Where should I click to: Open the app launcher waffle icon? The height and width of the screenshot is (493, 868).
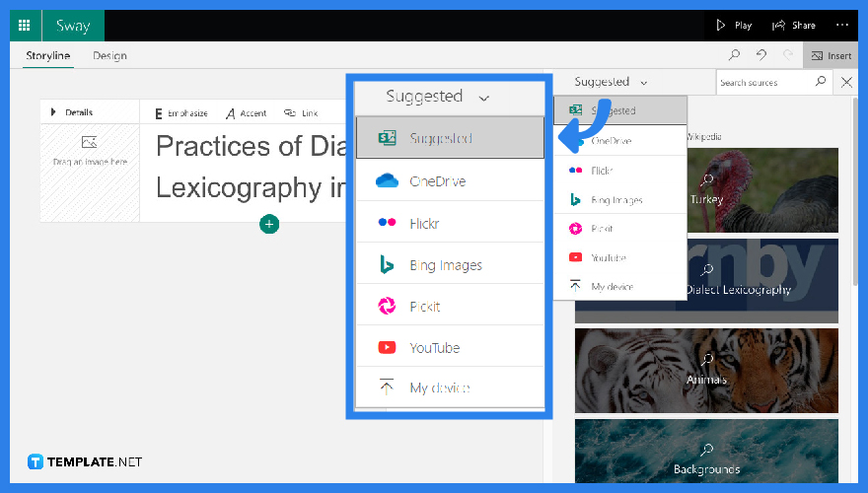click(25, 26)
